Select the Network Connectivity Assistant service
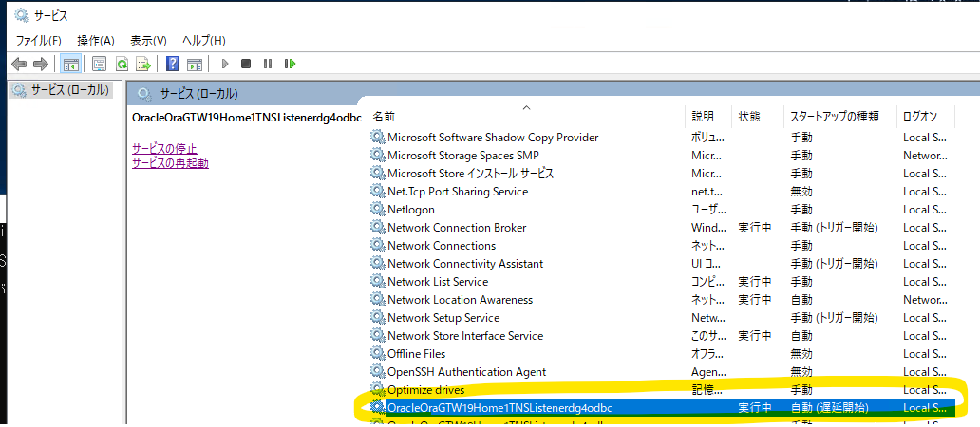980x427 pixels. 465,264
